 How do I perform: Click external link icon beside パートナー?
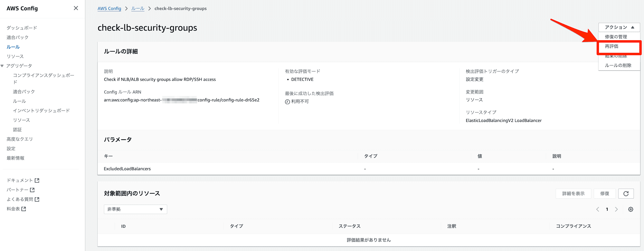click(x=32, y=190)
